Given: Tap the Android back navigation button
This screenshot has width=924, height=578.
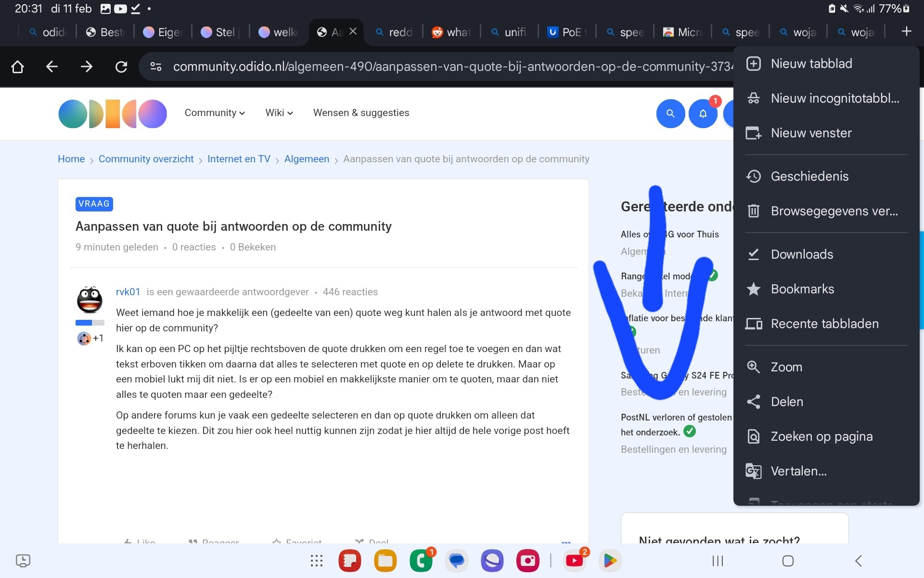Looking at the screenshot, I should (859, 561).
